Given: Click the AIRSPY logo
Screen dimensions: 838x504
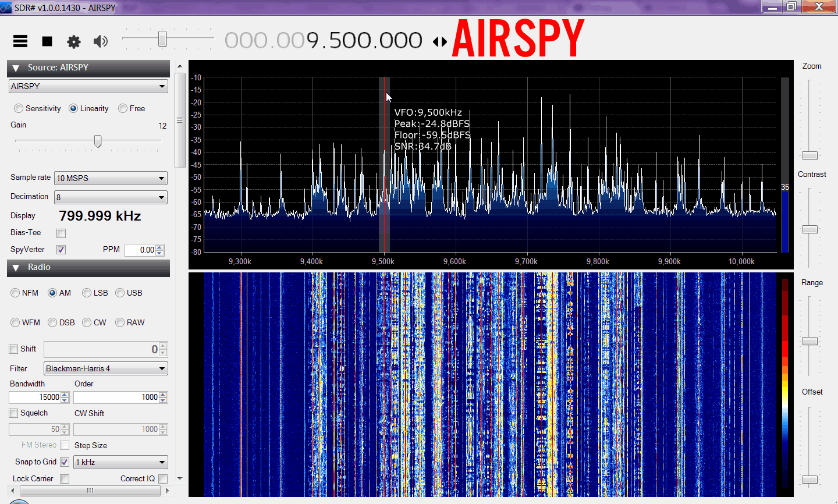Looking at the screenshot, I should [518, 39].
